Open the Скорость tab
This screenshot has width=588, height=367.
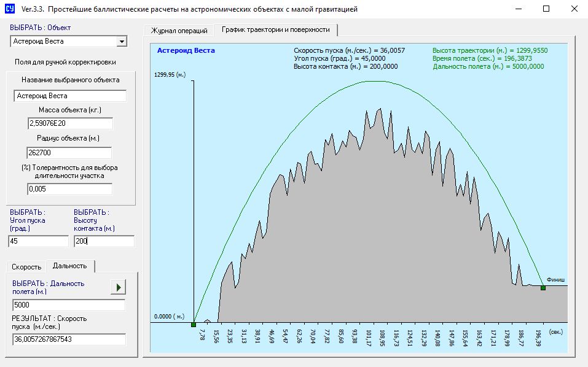[x=26, y=266]
